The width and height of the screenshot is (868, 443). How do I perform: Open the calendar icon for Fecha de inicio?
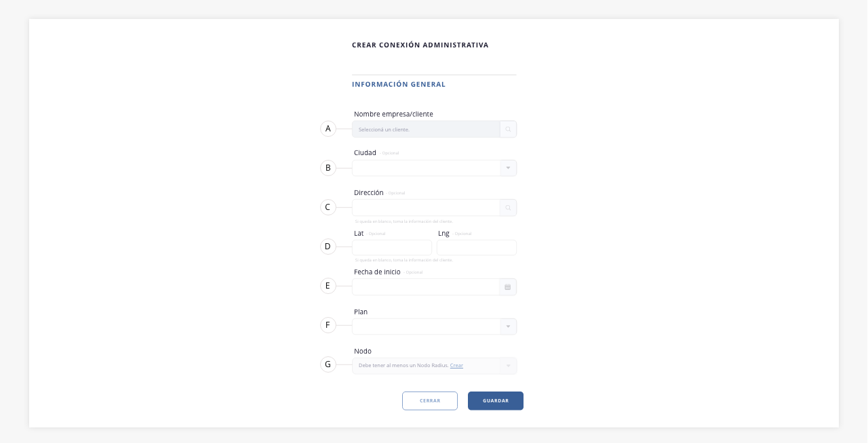click(x=508, y=287)
